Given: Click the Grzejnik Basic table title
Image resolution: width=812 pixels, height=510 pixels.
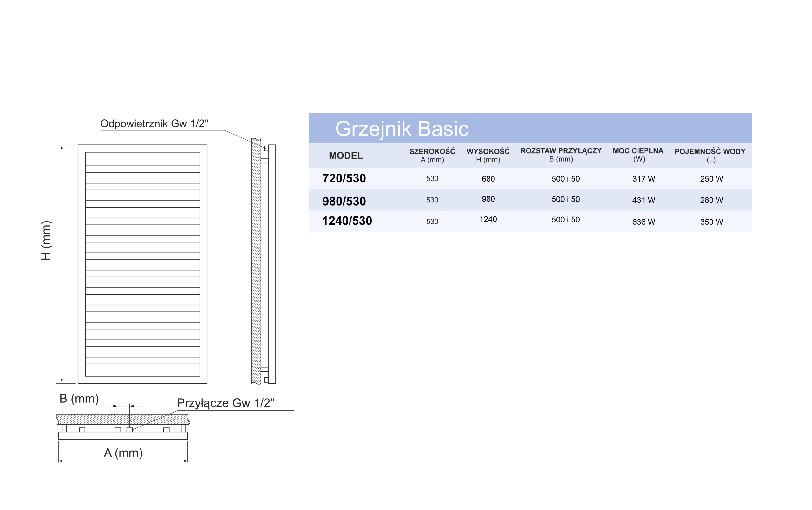Looking at the screenshot, I should [x=402, y=129].
